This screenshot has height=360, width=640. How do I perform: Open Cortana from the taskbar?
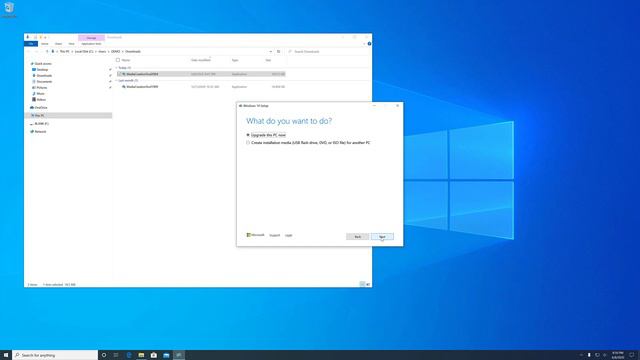click(104, 355)
